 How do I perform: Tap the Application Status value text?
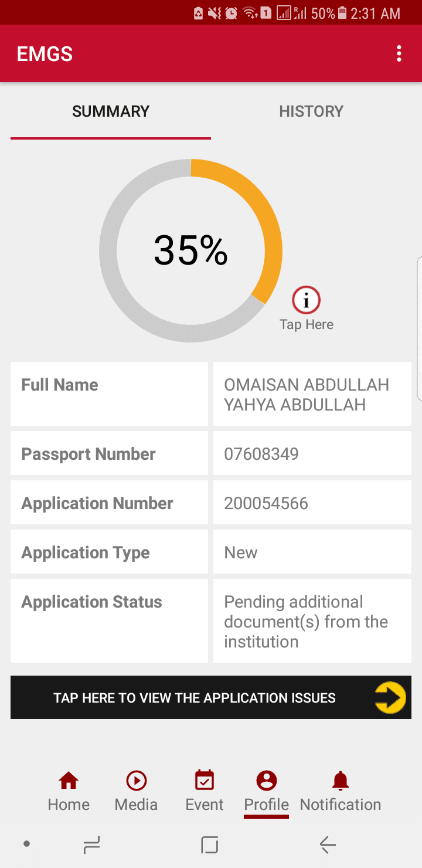pos(306,622)
